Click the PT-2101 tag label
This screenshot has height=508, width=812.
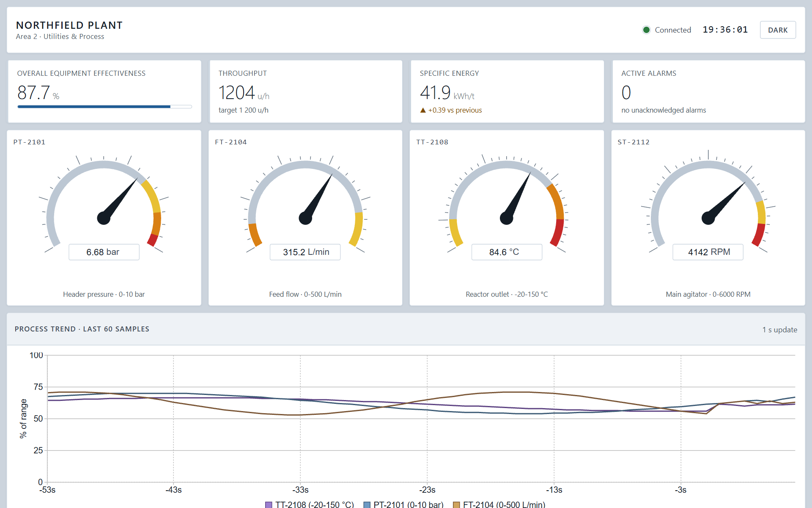point(29,142)
